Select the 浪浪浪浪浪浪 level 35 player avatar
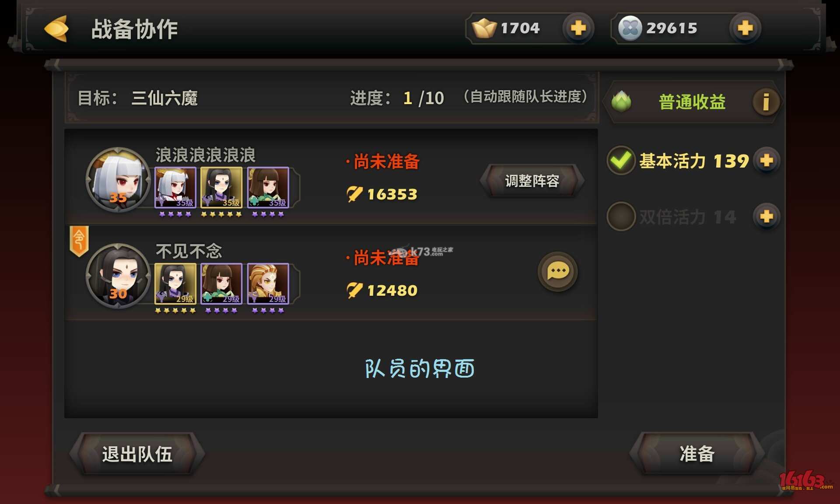Image resolution: width=840 pixels, height=504 pixels. click(118, 180)
